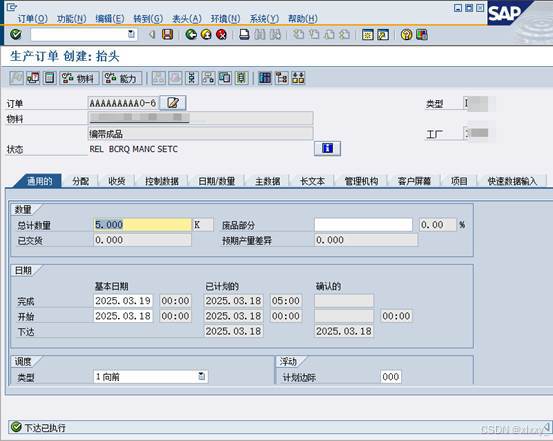
Task: Click the yellow Help question mark icon
Action: pyautogui.click(x=406, y=35)
